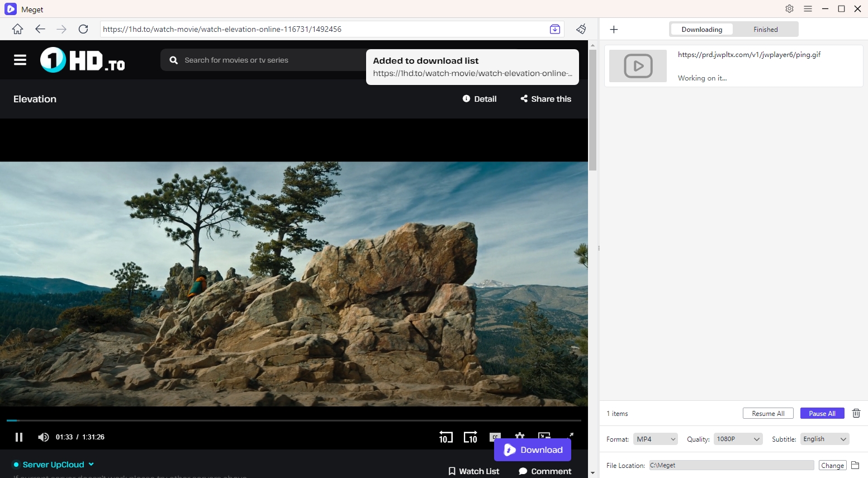868x478 pixels.
Task: Open the Format MP4 dropdown
Action: 656,439
